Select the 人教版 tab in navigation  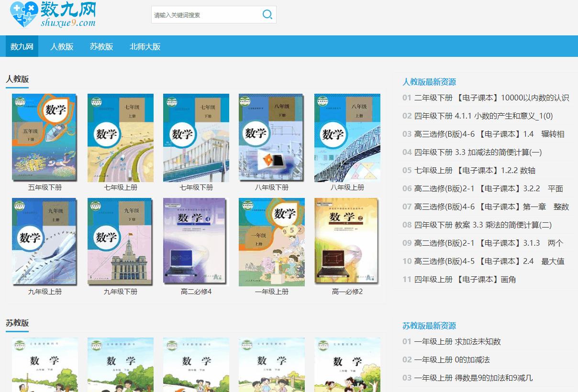62,46
